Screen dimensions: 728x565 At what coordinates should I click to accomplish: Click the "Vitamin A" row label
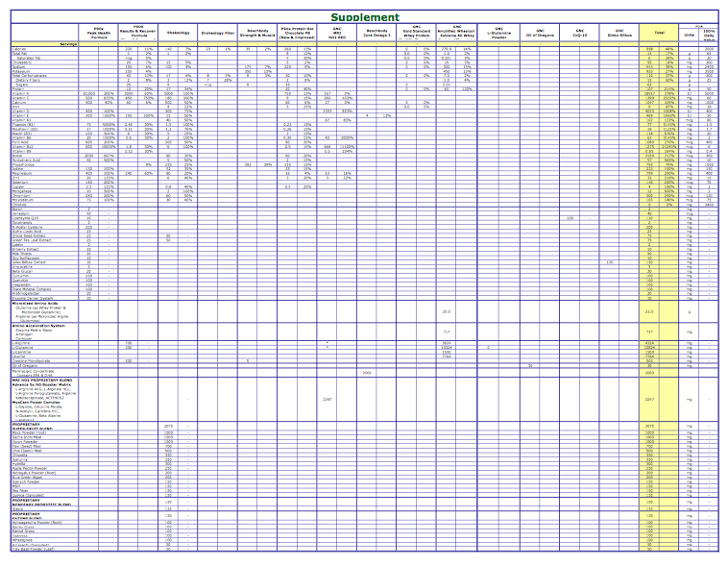pyautogui.click(x=19, y=93)
